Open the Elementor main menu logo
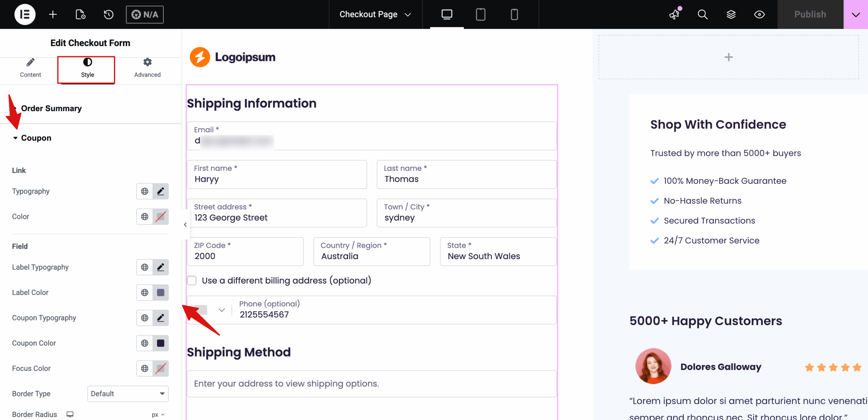The height and width of the screenshot is (420, 868). point(24,14)
